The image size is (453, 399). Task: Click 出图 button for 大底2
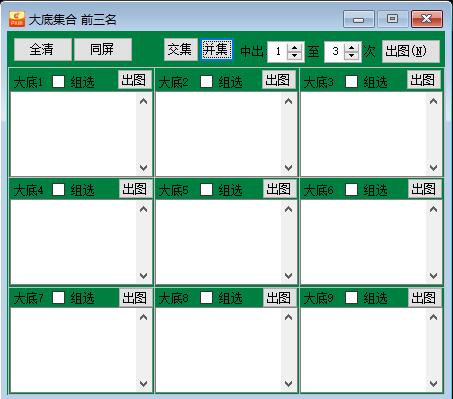tap(279, 80)
